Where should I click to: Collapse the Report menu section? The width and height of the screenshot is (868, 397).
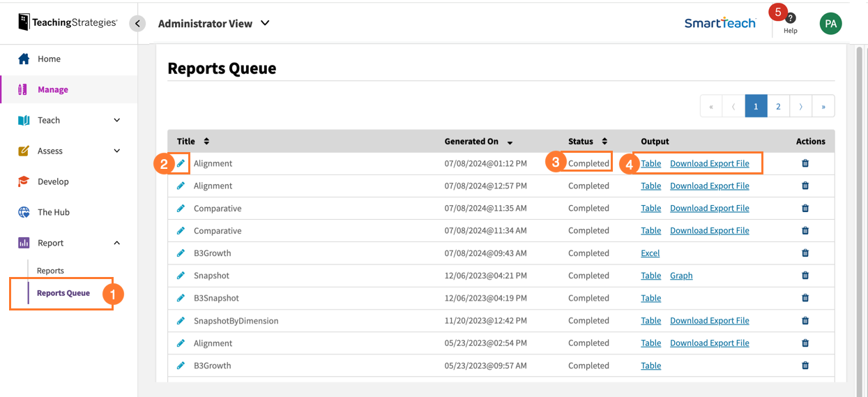tap(116, 243)
